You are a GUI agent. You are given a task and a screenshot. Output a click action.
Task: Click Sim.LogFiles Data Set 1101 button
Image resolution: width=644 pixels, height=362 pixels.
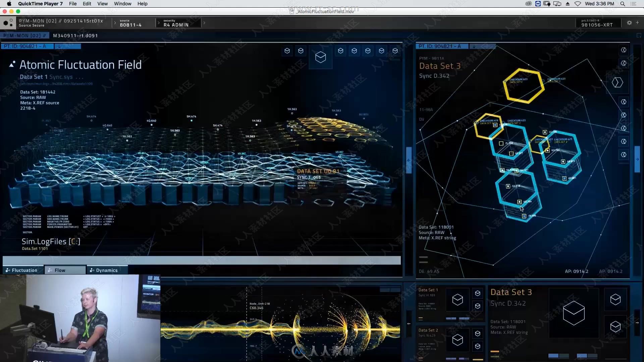click(x=50, y=244)
